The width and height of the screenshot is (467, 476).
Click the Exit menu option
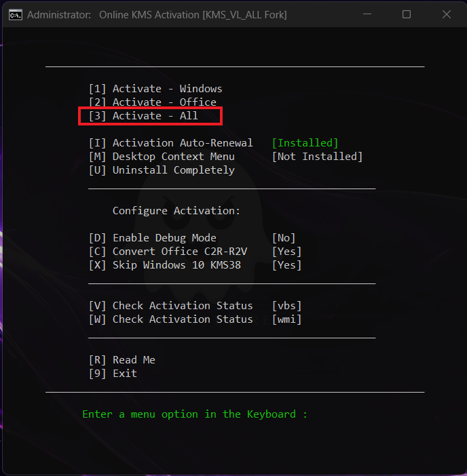pos(113,374)
